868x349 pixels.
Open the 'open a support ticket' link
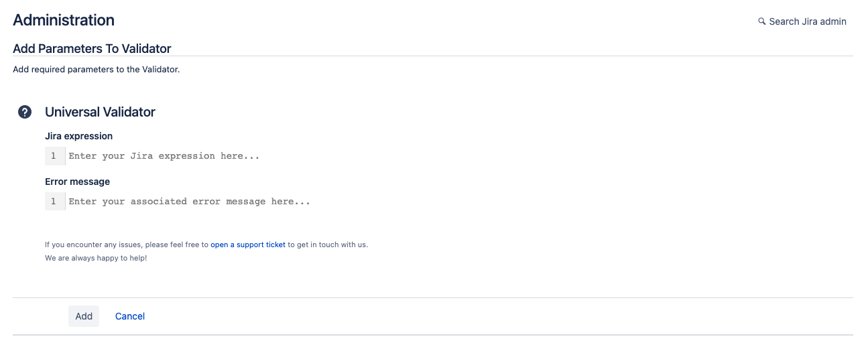pos(248,245)
